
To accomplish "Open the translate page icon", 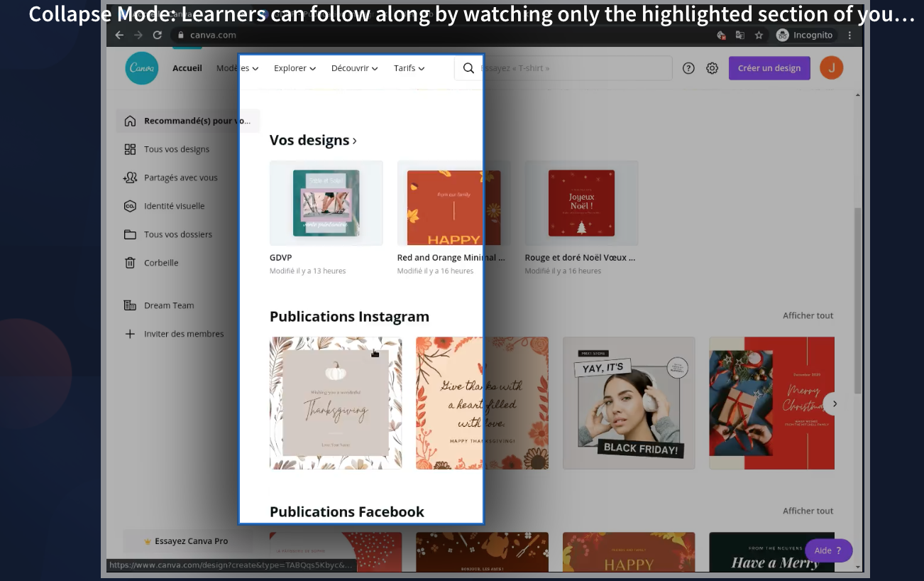I will (740, 35).
